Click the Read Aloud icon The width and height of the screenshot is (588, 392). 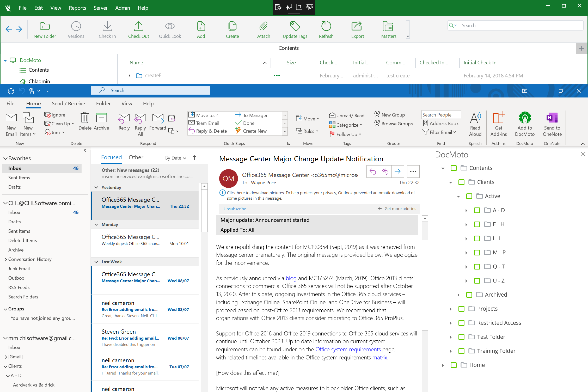click(x=475, y=118)
